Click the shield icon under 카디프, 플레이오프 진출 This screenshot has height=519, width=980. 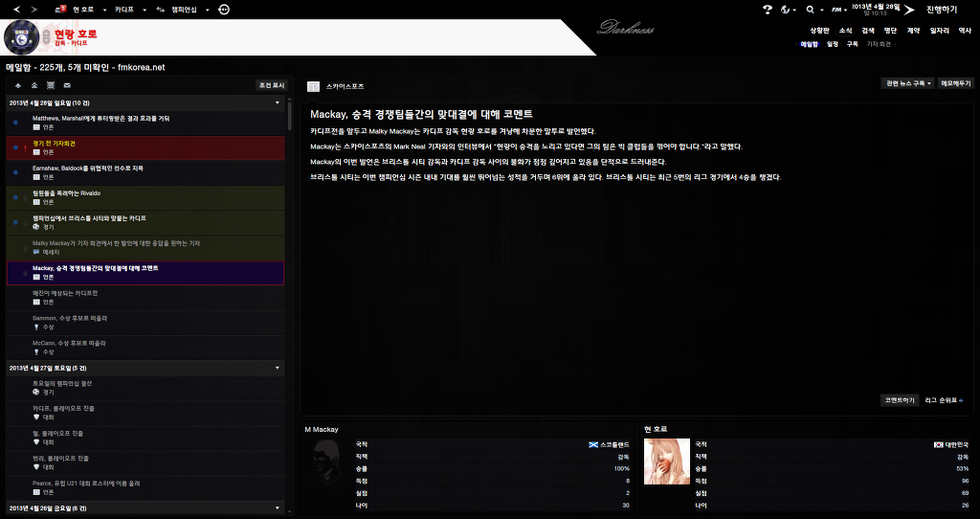click(x=36, y=417)
